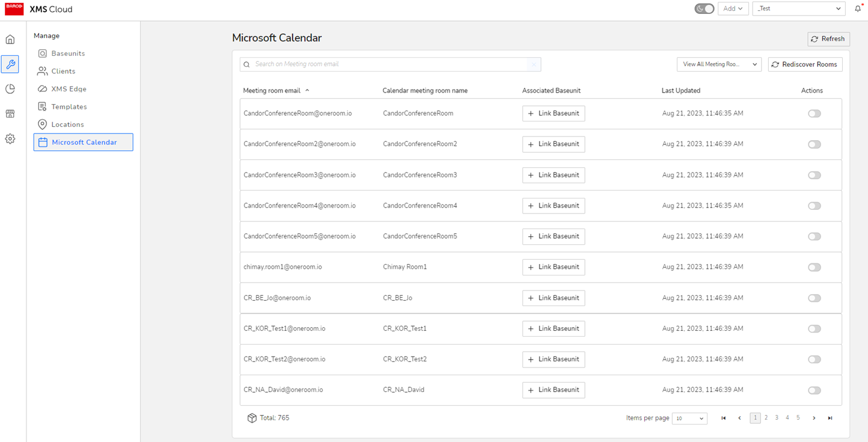Open the Home icon in left rail
Image resolution: width=868 pixels, height=442 pixels.
[x=10, y=40]
